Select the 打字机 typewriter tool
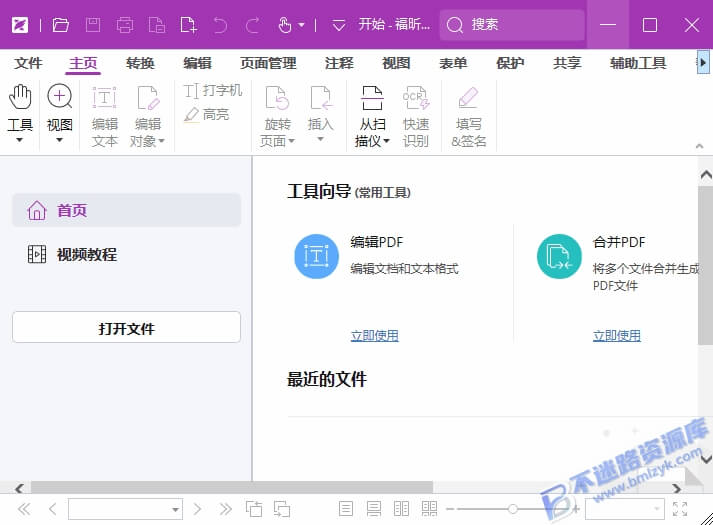713x525 pixels. pos(213,90)
